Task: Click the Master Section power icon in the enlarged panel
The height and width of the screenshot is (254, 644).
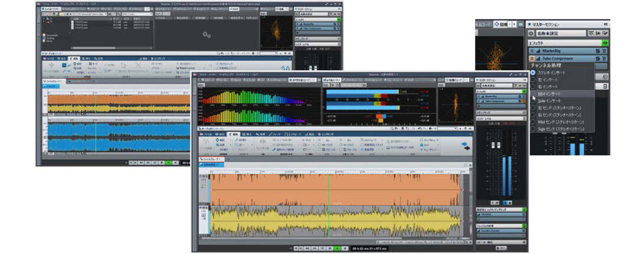Action: coord(531,33)
